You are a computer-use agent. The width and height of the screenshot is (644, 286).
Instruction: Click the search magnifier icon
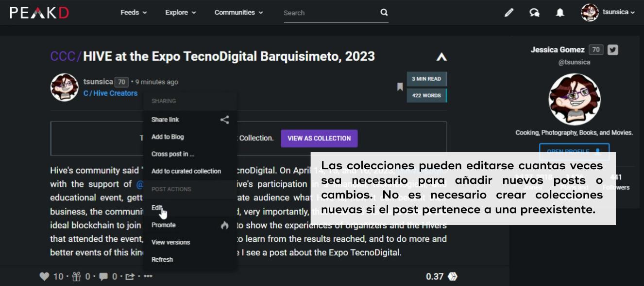384,13
